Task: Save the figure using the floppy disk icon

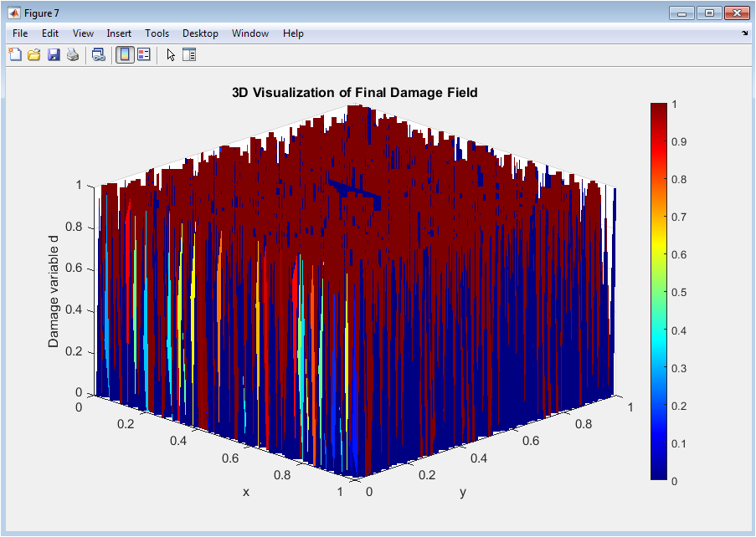Action: [54, 55]
